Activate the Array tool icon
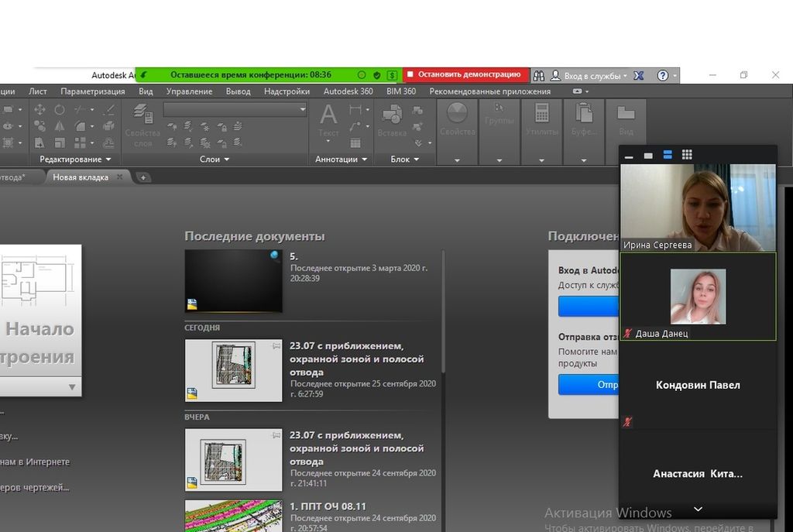Screen dimensions: 793x532 pos(80,142)
